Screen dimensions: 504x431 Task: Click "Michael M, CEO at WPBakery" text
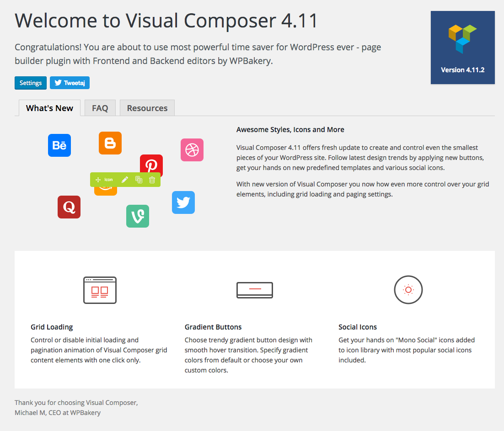(58, 413)
